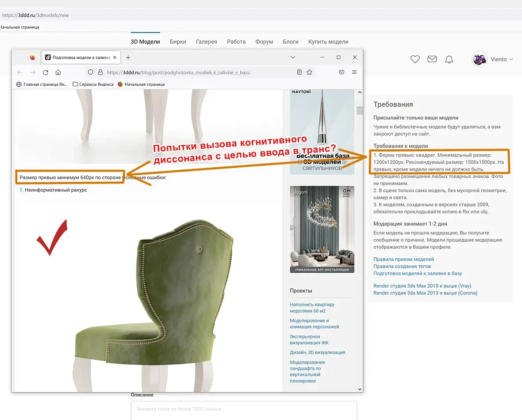Open Правила приема моделей link
This screenshot has width=522, height=420.
403,259
